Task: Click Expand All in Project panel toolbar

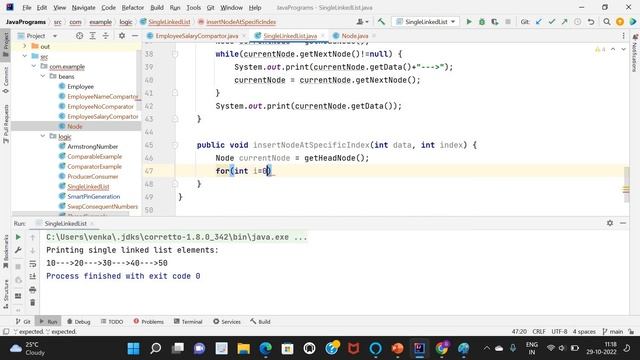Action: tap(93, 36)
